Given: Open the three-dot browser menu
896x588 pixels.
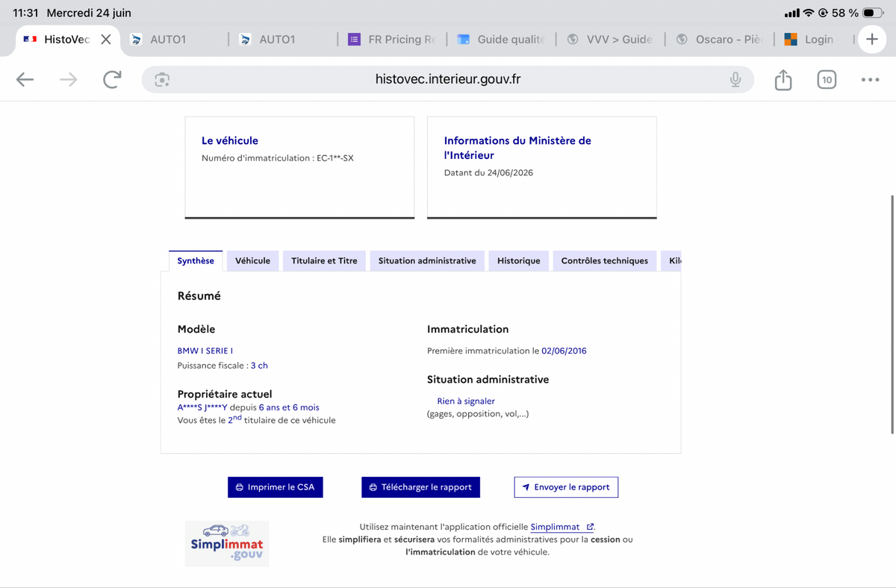Looking at the screenshot, I should (x=870, y=80).
